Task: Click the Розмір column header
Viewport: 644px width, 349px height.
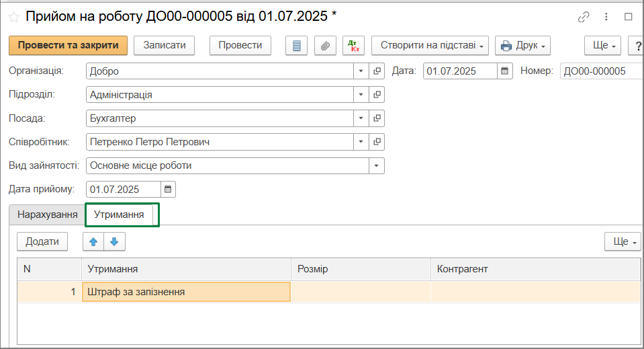Action: [x=361, y=269]
